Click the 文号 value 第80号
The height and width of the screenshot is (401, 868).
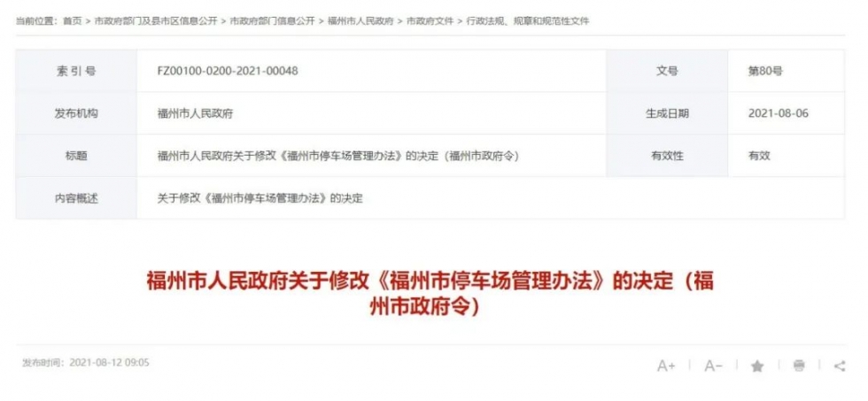pyautogui.click(x=765, y=71)
